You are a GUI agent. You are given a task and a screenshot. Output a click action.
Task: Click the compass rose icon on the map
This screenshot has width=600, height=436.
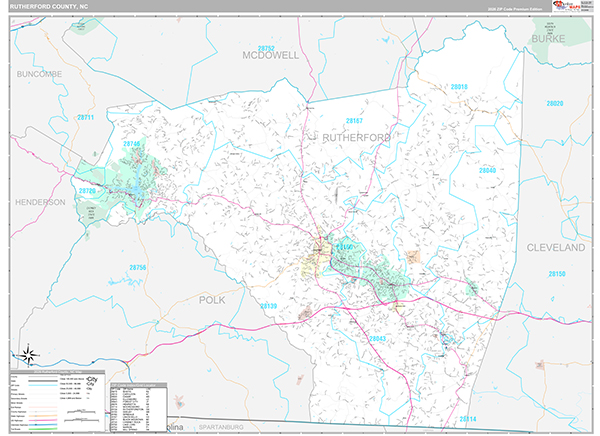(x=29, y=354)
